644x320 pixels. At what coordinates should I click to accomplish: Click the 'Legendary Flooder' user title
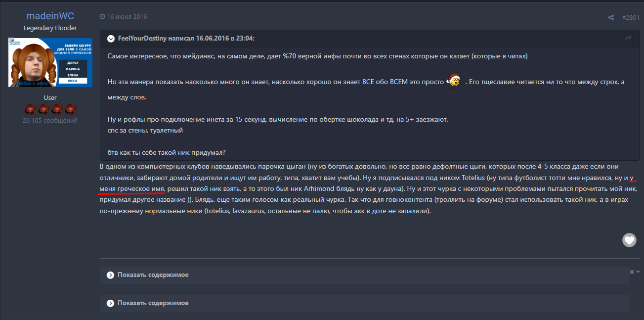50,28
